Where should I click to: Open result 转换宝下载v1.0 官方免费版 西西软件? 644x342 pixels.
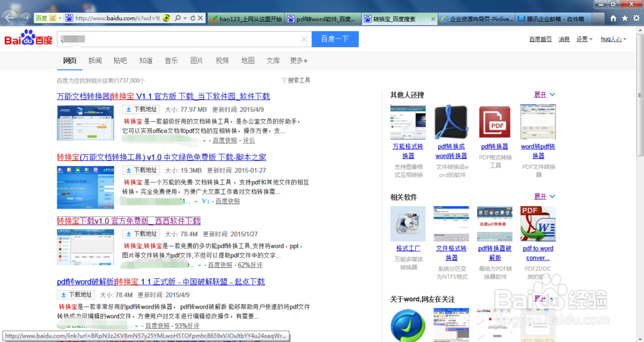coord(129,221)
